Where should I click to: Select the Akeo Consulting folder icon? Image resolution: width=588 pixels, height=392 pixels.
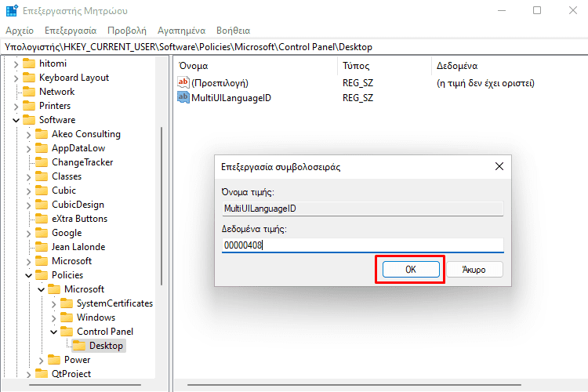pyautogui.click(x=42, y=134)
